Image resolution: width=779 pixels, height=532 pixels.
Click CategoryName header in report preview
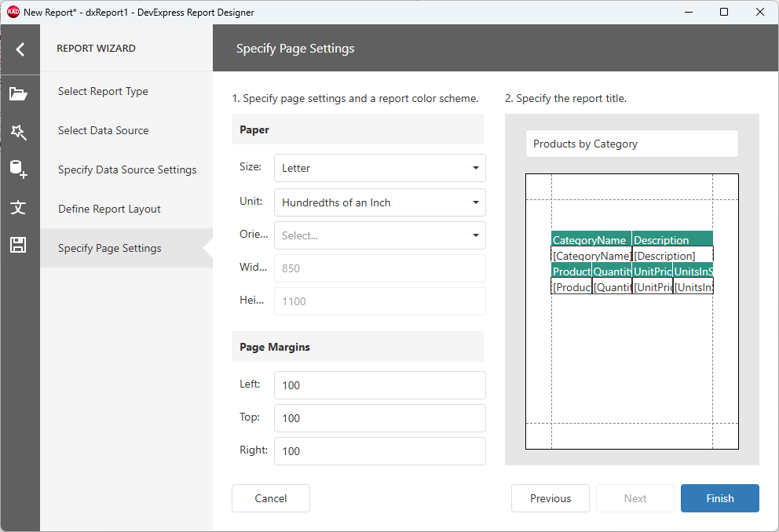[591, 239]
